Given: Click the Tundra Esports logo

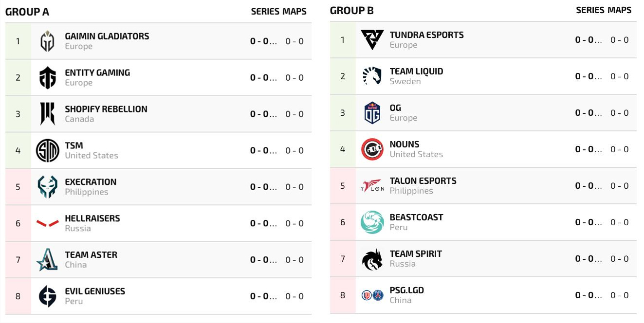Looking at the screenshot, I should click(372, 40).
